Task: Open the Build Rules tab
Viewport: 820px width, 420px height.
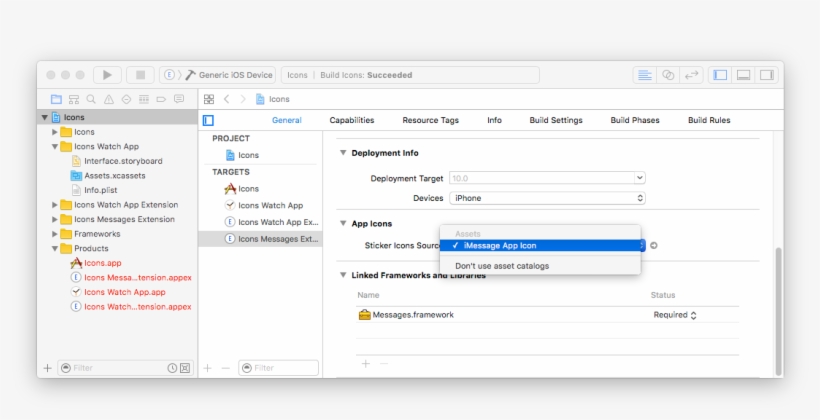Action: click(709, 120)
